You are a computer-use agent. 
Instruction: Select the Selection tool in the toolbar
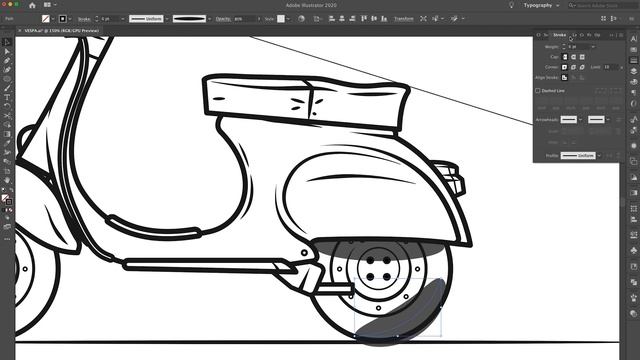(7, 42)
